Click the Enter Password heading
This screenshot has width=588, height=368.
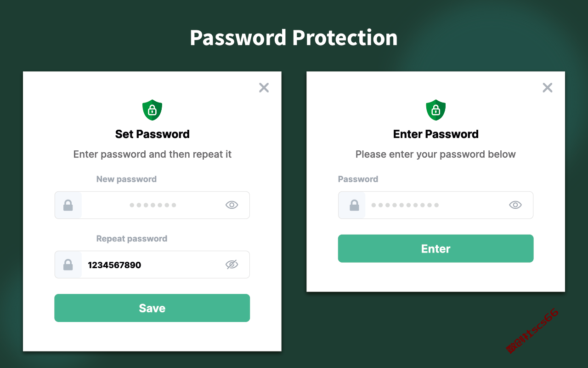[x=435, y=134]
